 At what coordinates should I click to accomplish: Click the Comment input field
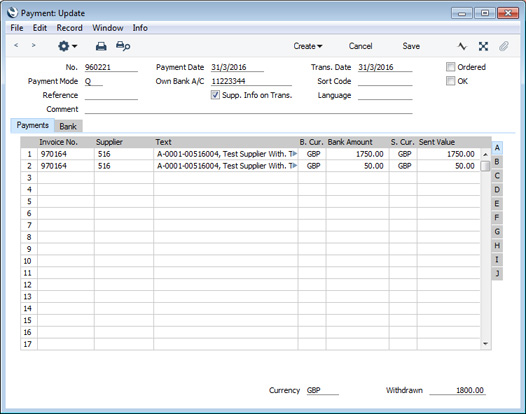click(x=248, y=109)
